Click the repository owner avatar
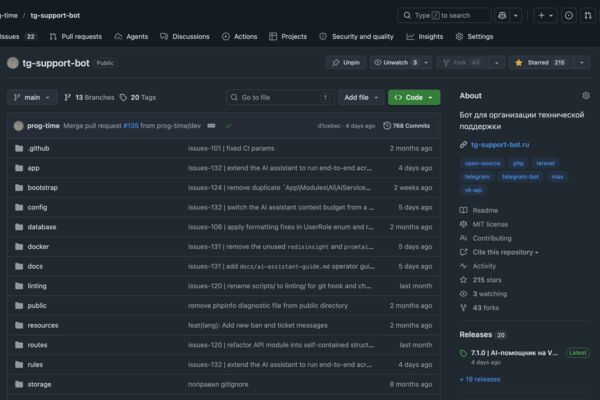 (13, 63)
